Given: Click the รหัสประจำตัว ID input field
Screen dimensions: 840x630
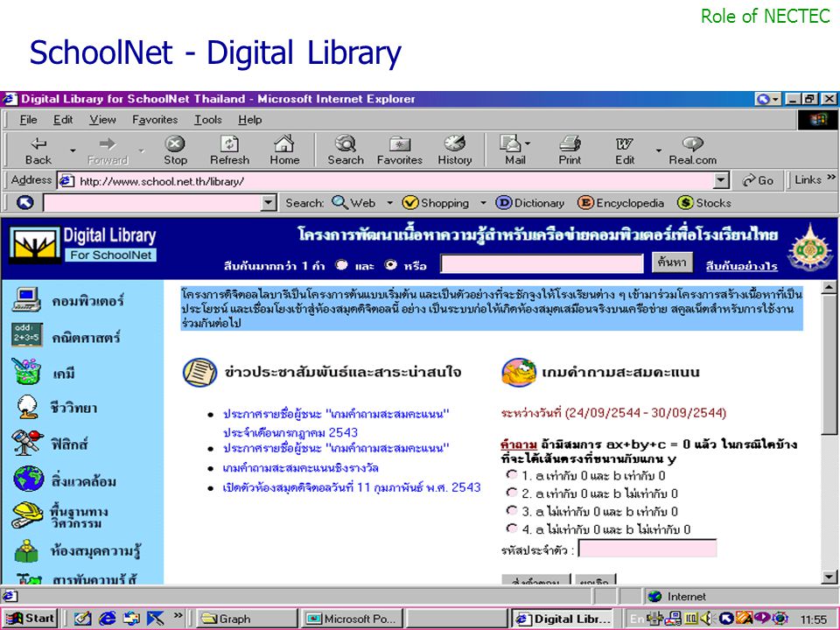Looking at the screenshot, I should [647, 549].
